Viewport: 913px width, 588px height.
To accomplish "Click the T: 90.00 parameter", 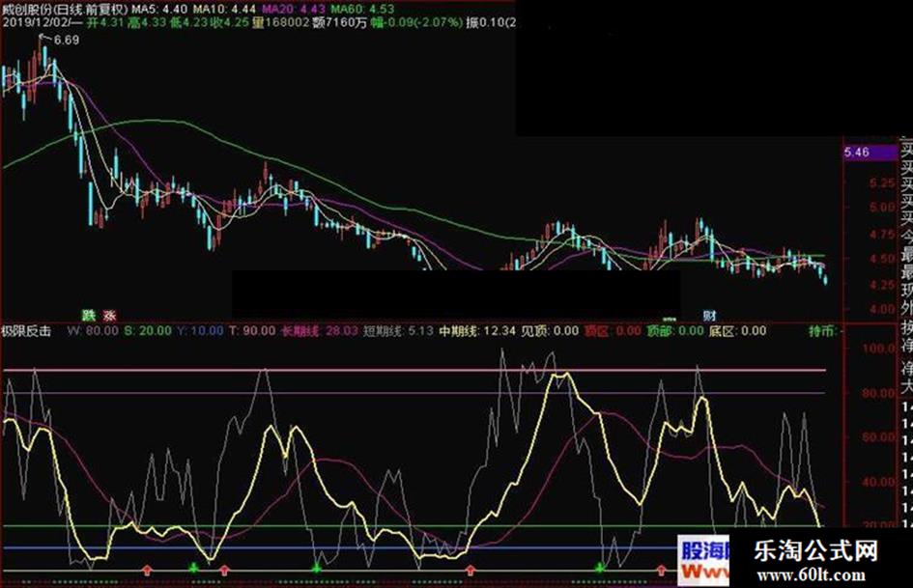I will pyautogui.click(x=252, y=331).
